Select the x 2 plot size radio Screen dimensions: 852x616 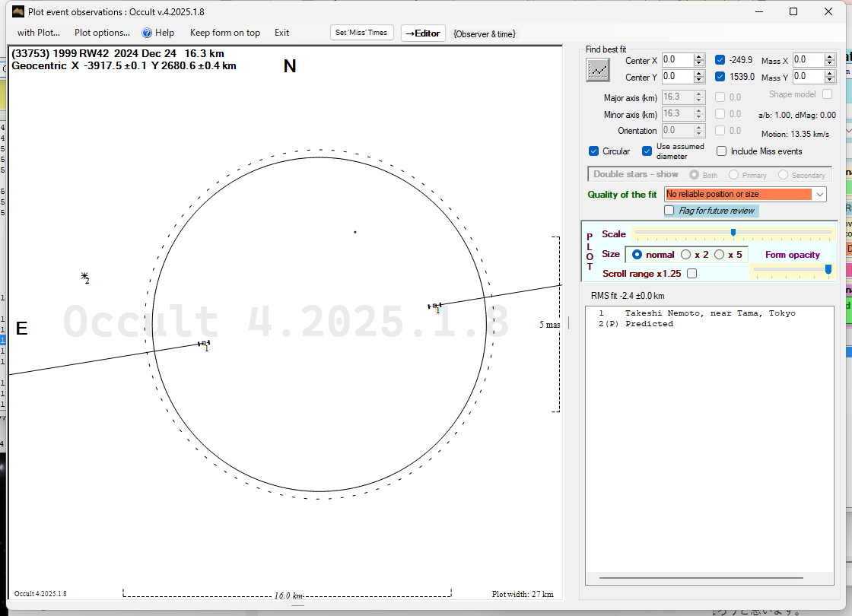coord(685,255)
